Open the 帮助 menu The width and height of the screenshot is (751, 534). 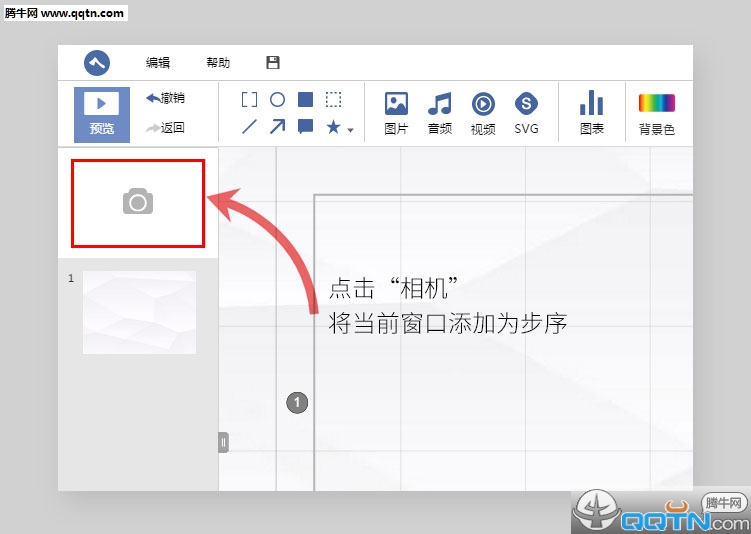click(x=218, y=62)
